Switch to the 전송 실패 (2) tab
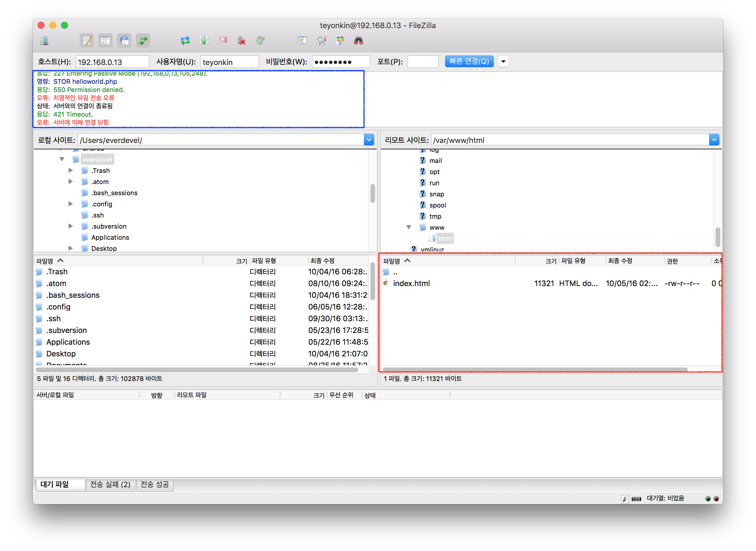The height and width of the screenshot is (551, 756). [110, 485]
